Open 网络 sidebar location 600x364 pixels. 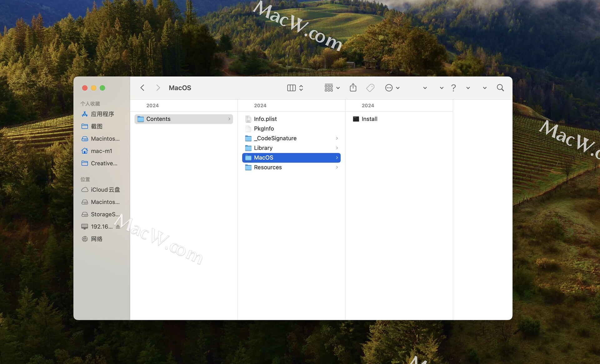click(97, 239)
